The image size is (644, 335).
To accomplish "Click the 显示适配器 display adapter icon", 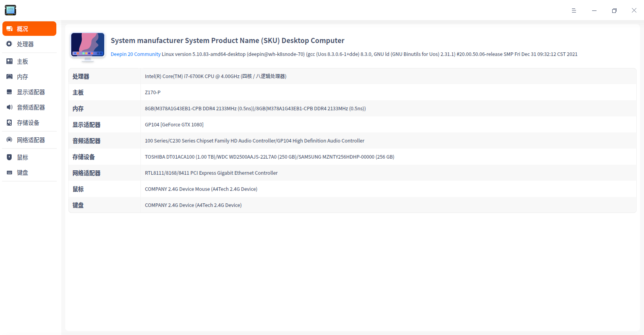I will coord(9,92).
